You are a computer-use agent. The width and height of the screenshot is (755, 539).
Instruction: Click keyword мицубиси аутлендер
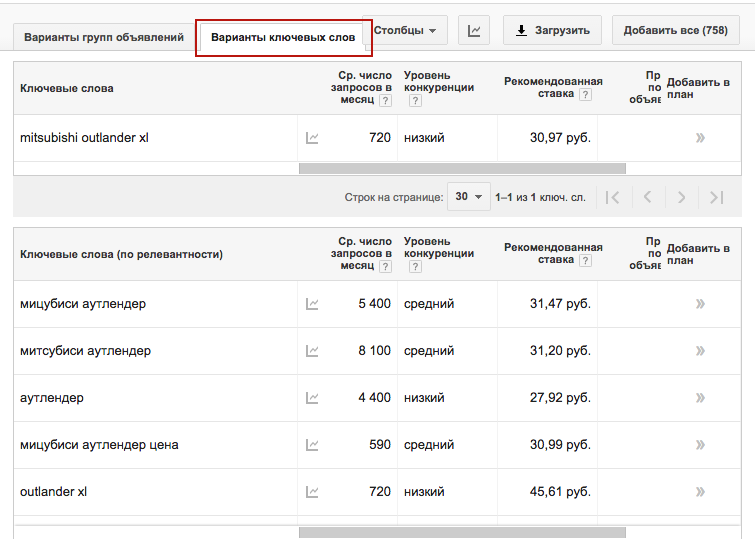(x=83, y=304)
